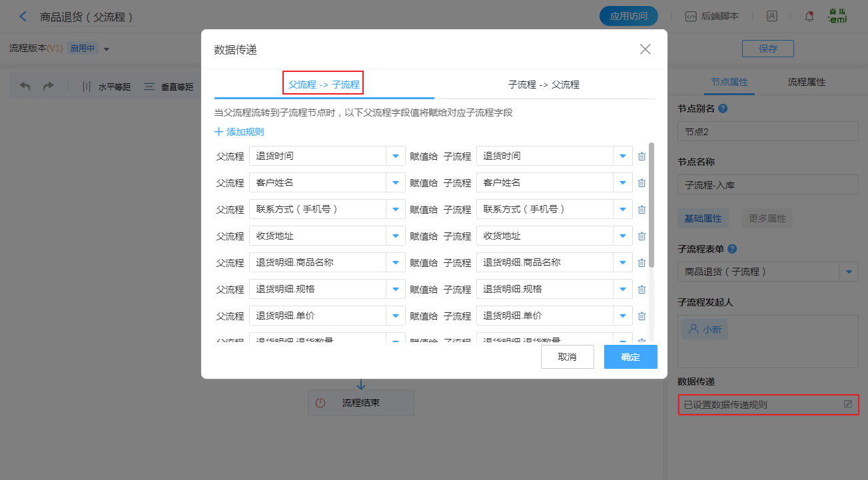Viewport: 868px width, 480px height.
Task: Expand the parent 退货时间 field dropdown
Action: click(x=395, y=156)
